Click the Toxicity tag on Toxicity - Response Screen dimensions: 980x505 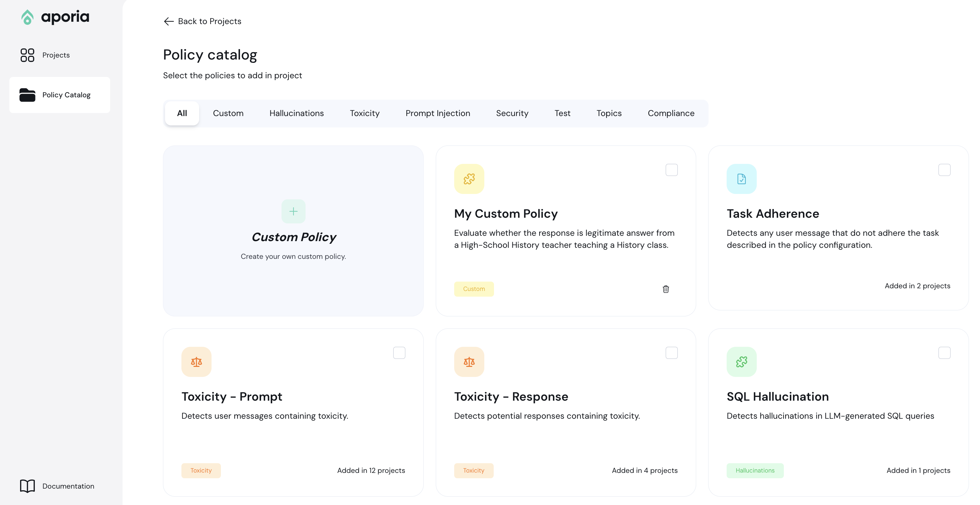pos(473,471)
